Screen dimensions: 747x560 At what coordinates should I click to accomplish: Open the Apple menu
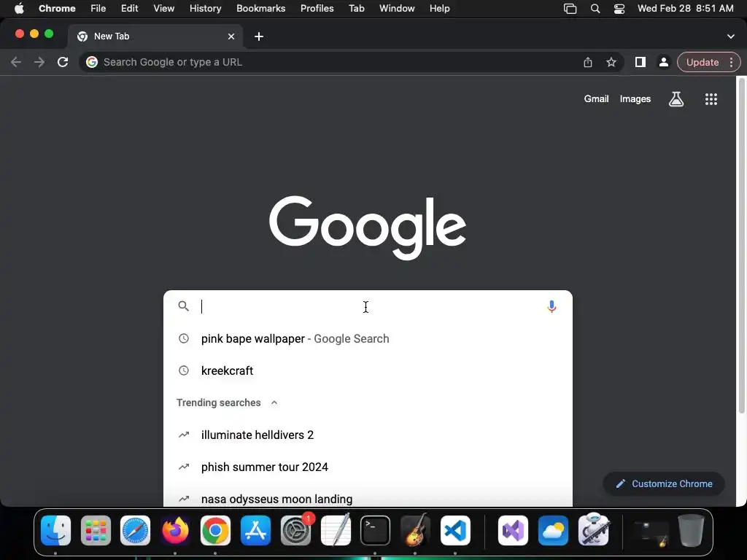19,9
